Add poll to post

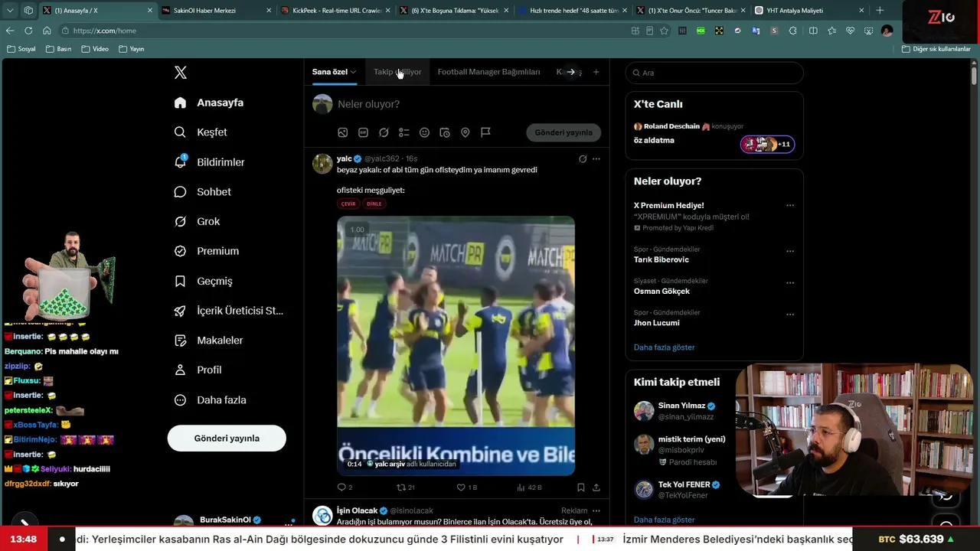click(404, 132)
